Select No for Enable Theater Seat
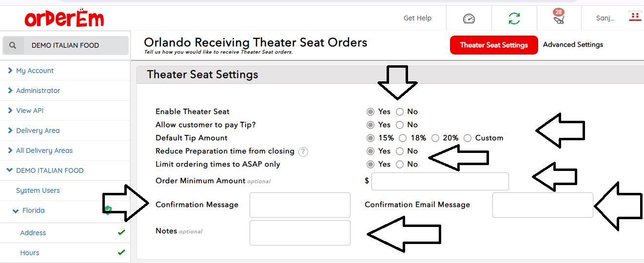 (400, 112)
